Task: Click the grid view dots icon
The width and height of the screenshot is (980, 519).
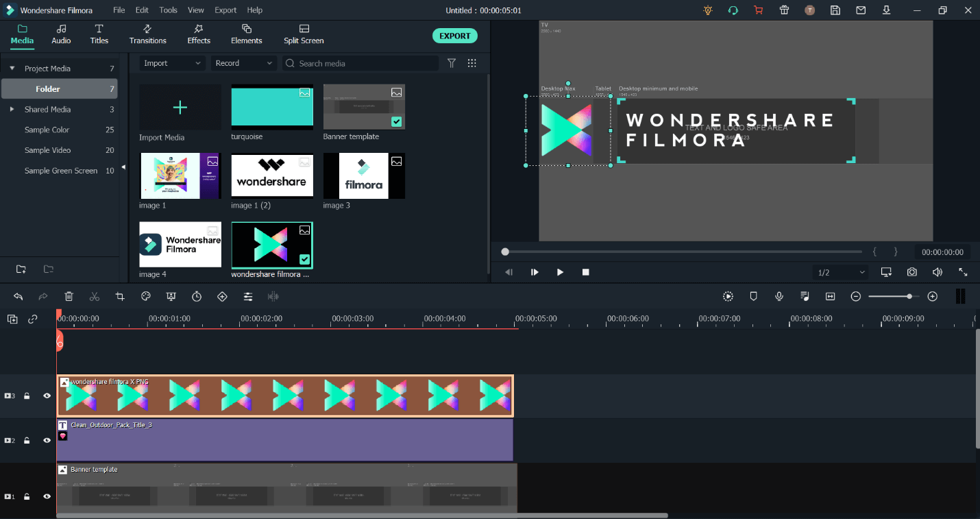Action: (x=471, y=63)
